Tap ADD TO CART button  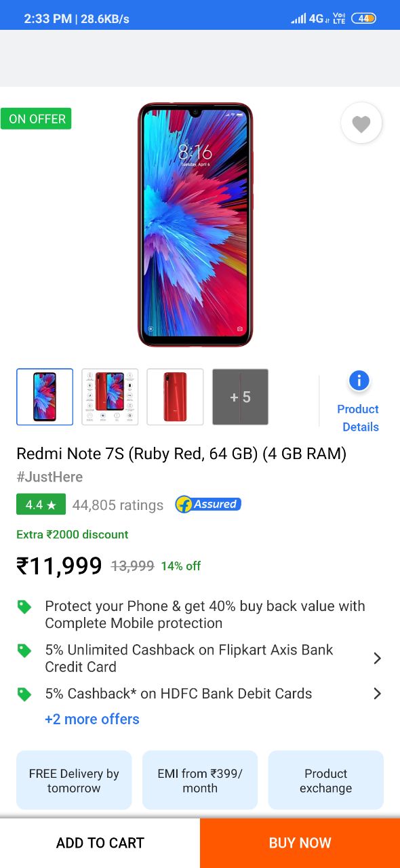click(100, 843)
